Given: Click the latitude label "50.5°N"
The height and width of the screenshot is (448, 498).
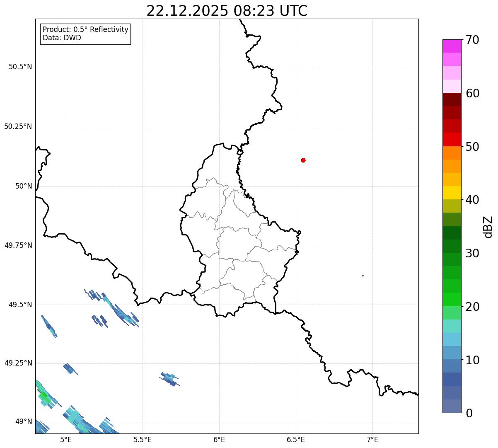Looking at the screenshot, I should [x=20, y=67].
